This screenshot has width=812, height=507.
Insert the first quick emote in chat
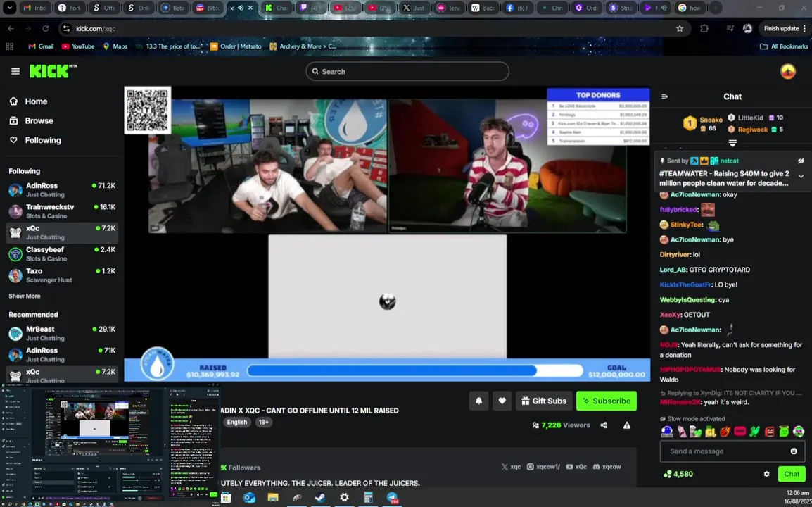click(666, 432)
